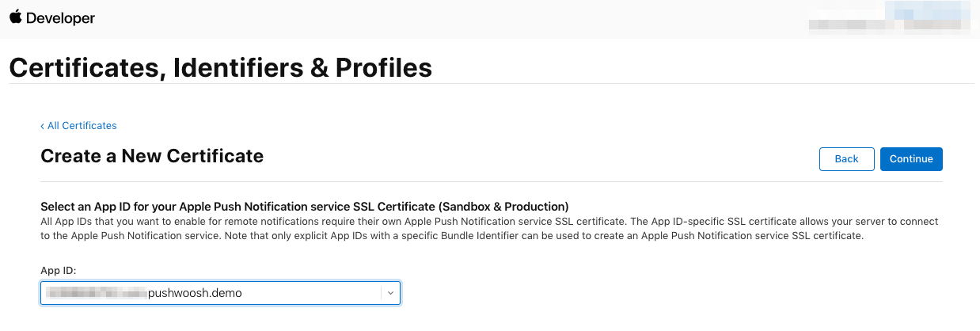Click the blurred prefix inside App ID field
The image size is (980, 331).
pos(95,293)
